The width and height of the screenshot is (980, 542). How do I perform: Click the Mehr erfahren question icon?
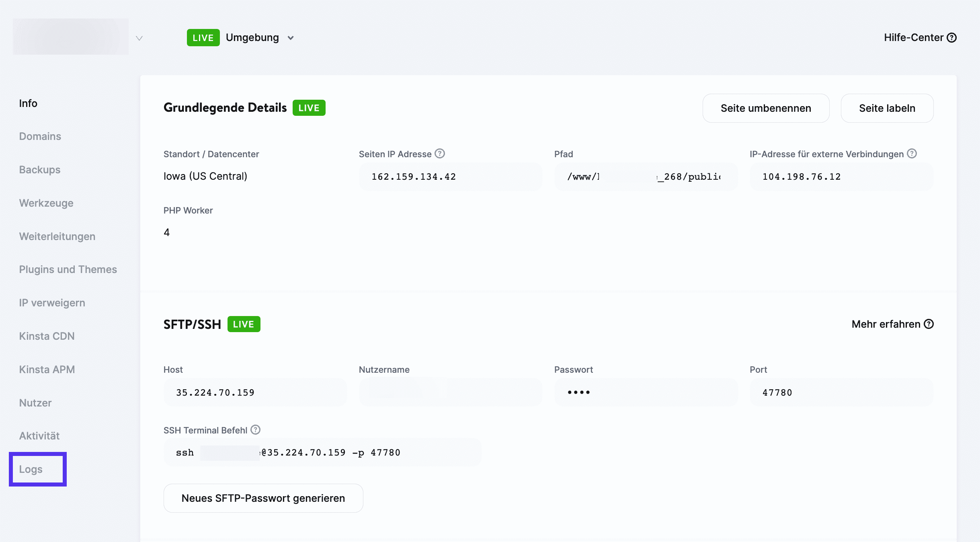(929, 324)
